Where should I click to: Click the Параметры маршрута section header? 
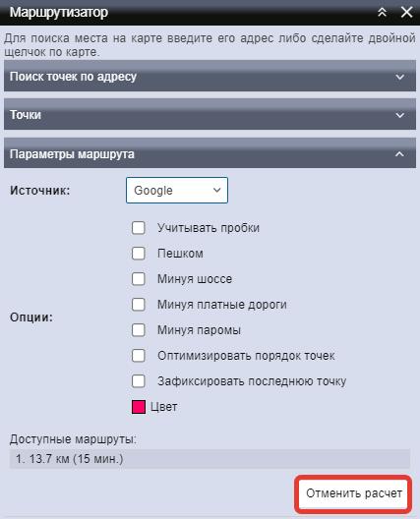[210, 153]
